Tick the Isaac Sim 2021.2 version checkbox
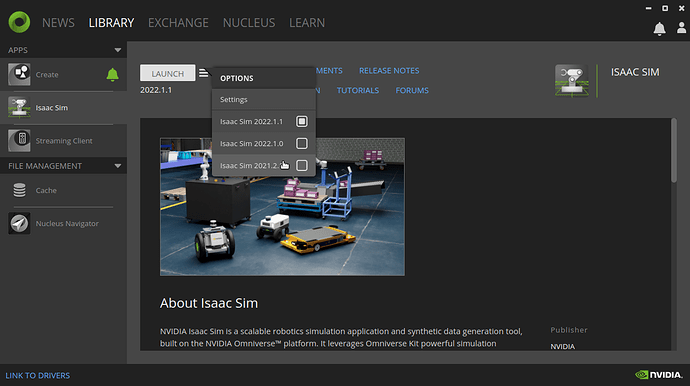Image resolution: width=690 pixels, height=386 pixels. (301, 165)
